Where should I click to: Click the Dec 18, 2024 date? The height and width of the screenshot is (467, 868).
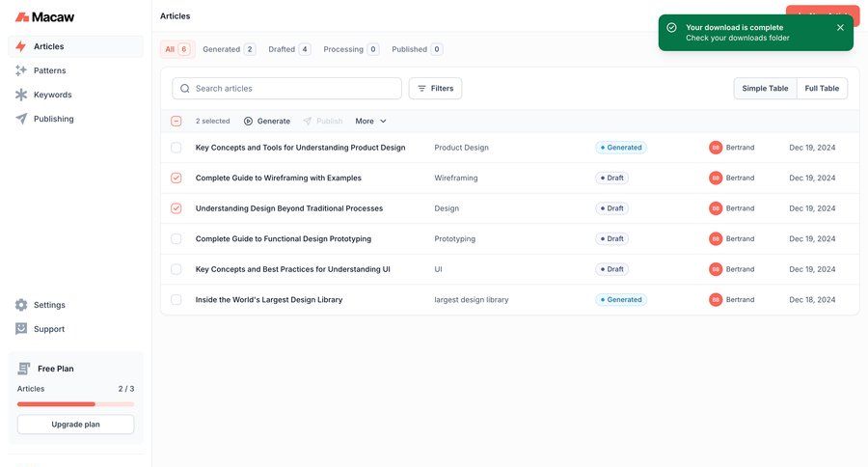(x=812, y=300)
